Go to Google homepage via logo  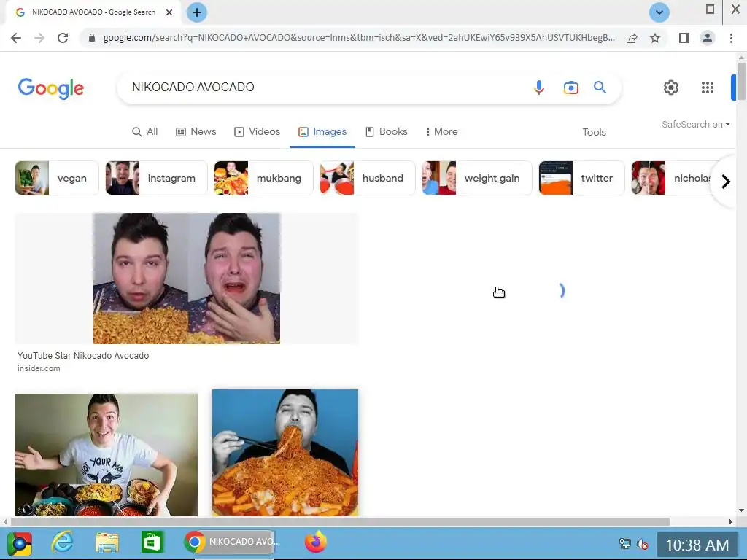51,88
